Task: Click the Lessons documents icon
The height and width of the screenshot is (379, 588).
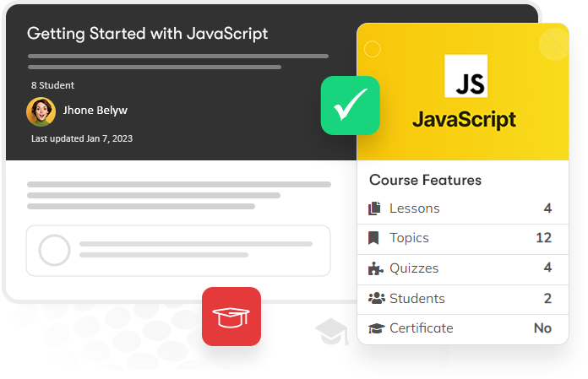Action: (x=374, y=208)
